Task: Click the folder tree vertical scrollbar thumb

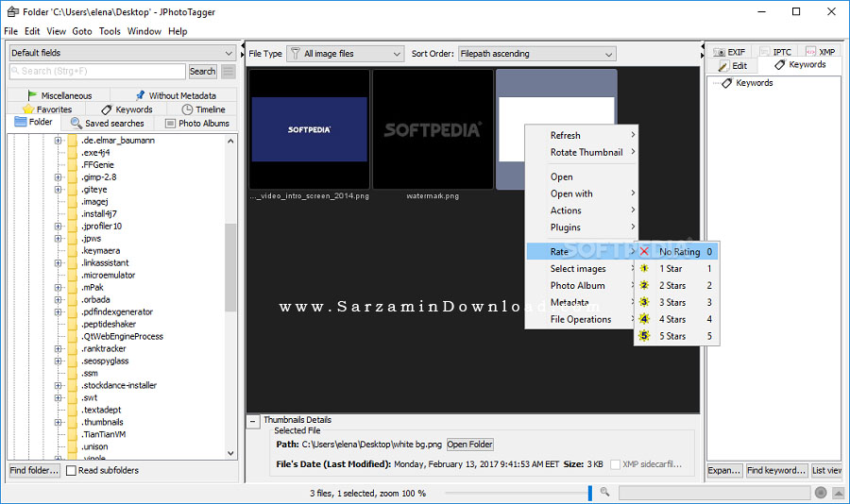Action: (230, 267)
